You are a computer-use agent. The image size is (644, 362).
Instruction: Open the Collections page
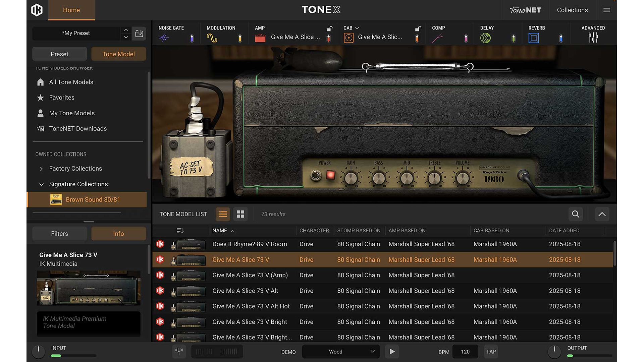pos(572,10)
